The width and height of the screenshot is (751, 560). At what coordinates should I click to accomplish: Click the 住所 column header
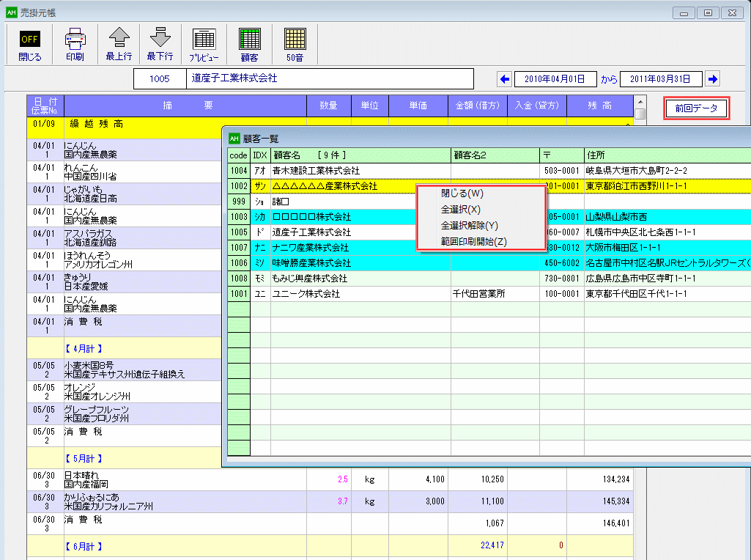coord(667,155)
